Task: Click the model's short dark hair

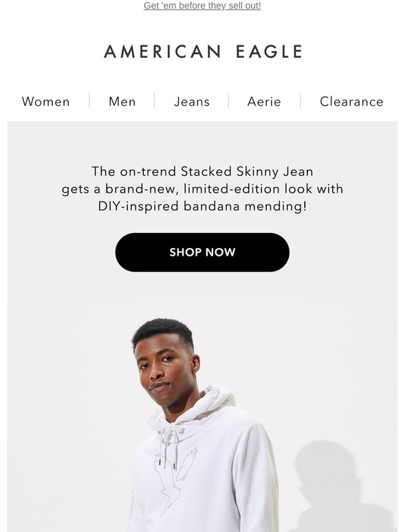Action: (x=163, y=331)
